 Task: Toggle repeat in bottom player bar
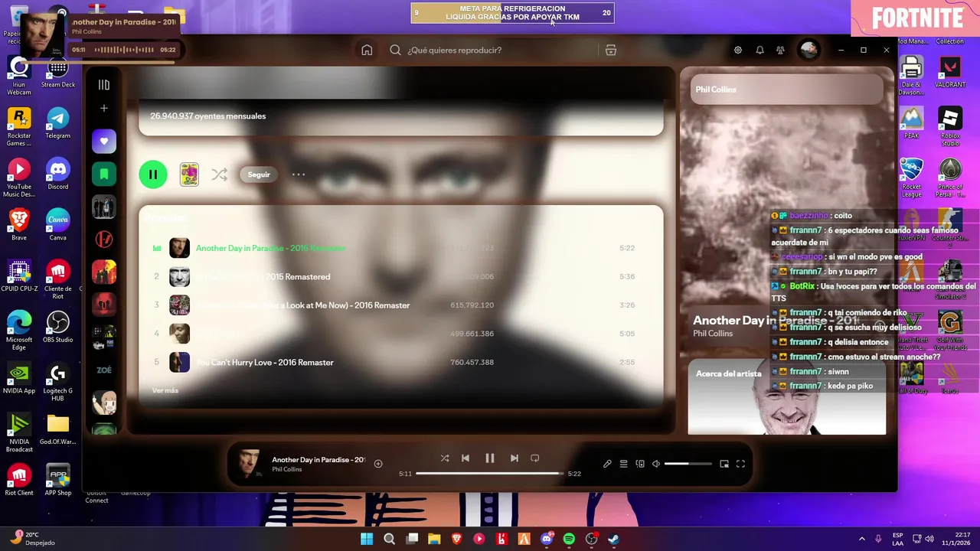point(535,458)
